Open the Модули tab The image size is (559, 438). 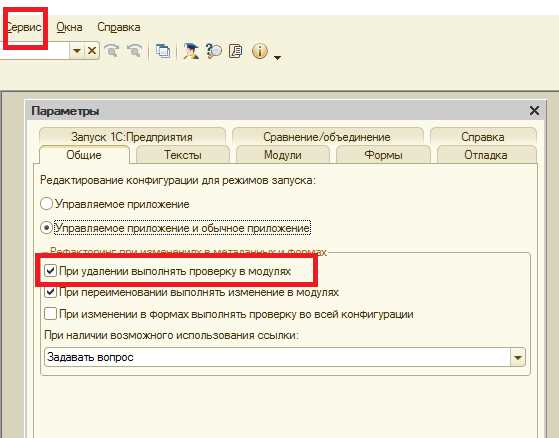tap(283, 155)
